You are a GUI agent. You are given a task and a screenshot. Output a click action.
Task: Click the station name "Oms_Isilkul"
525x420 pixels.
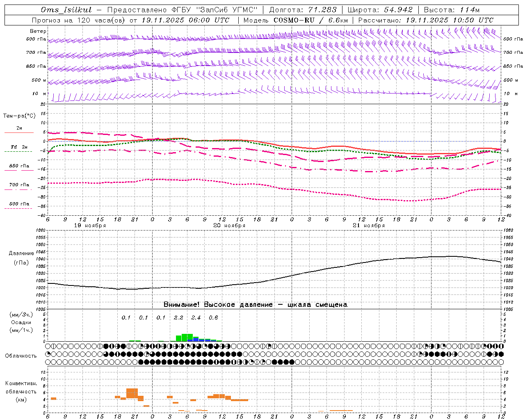click(x=66, y=10)
